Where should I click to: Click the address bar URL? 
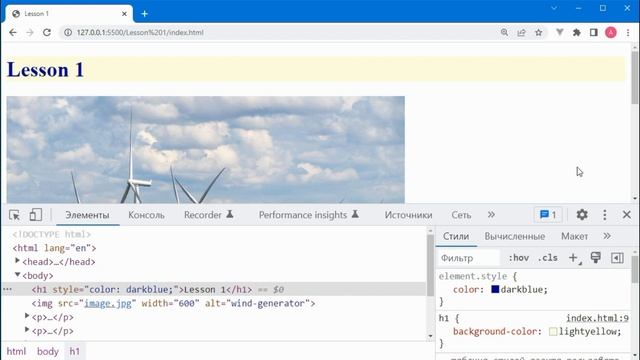[140, 32]
